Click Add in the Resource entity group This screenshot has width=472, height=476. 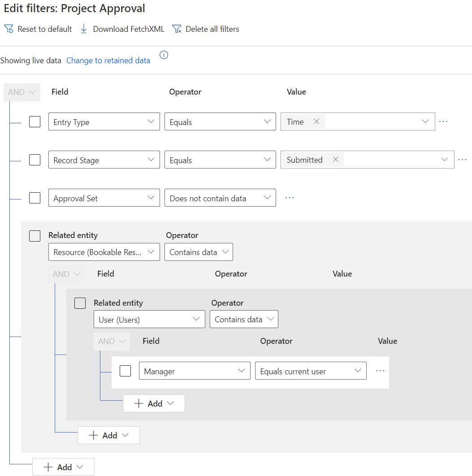click(x=108, y=435)
